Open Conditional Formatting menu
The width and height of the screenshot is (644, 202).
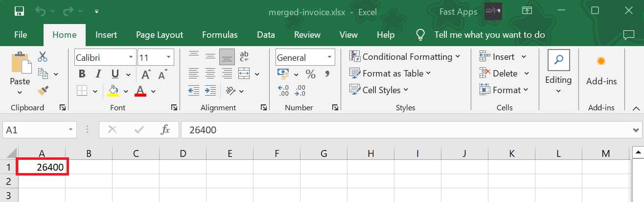pos(405,57)
